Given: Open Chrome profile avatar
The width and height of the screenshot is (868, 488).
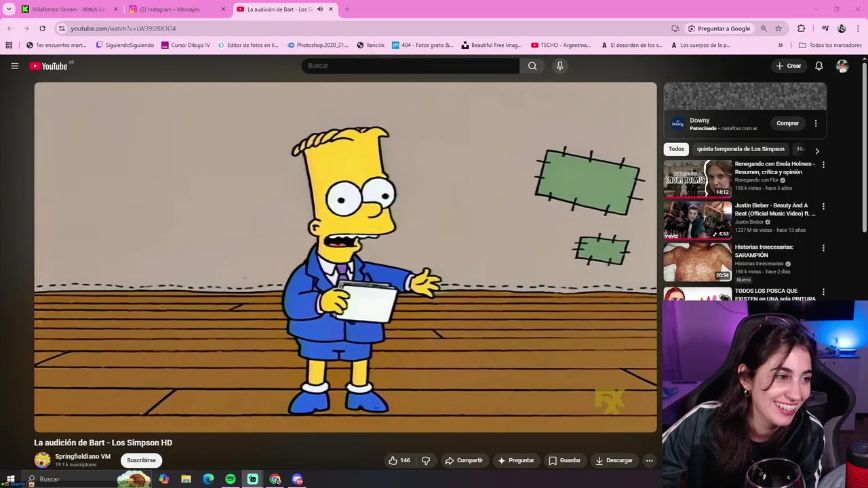Looking at the screenshot, I should pyautogui.click(x=842, y=28).
